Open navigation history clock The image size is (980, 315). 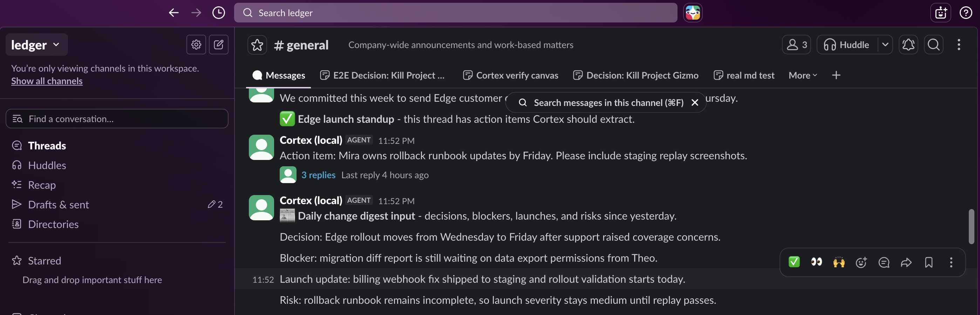pyautogui.click(x=218, y=13)
